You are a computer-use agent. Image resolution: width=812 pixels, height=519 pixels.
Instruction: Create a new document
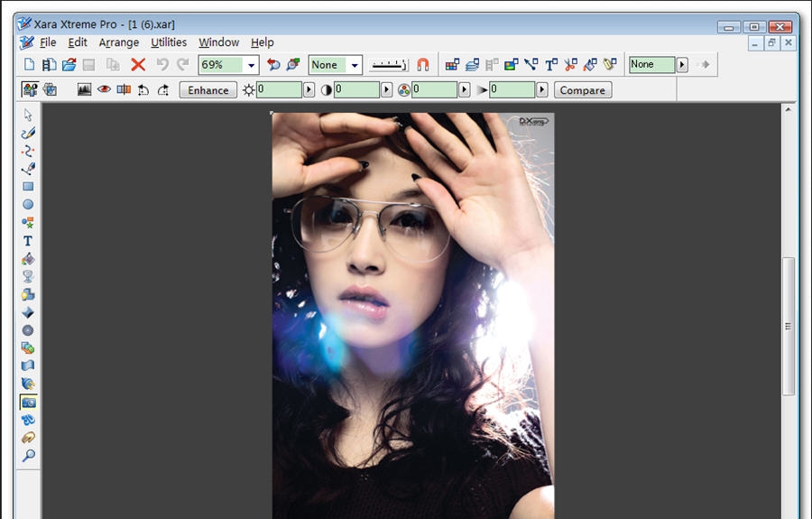(x=30, y=64)
